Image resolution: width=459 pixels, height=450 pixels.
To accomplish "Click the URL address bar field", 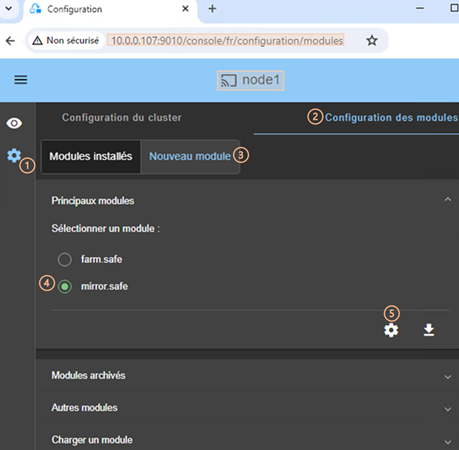I will pos(227,41).
